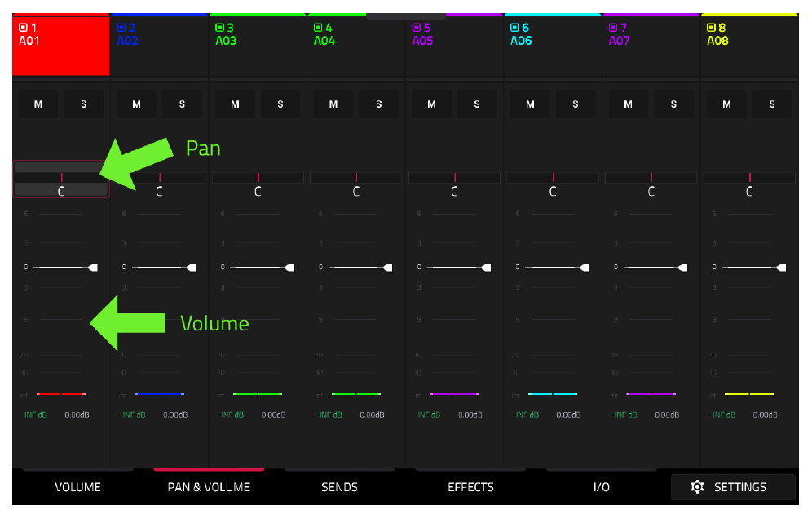Image resolution: width=812 pixels, height=519 pixels.
Task: Solo channel A01
Action: (84, 104)
